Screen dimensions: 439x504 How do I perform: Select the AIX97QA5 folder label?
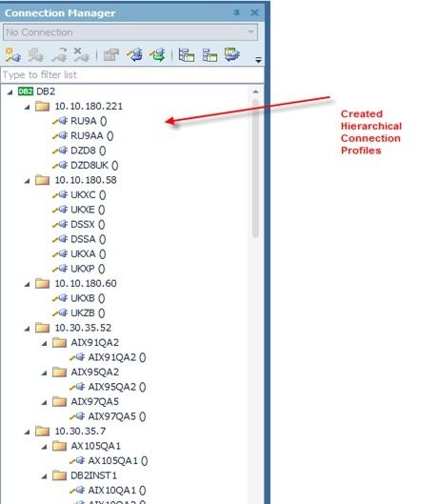point(95,402)
